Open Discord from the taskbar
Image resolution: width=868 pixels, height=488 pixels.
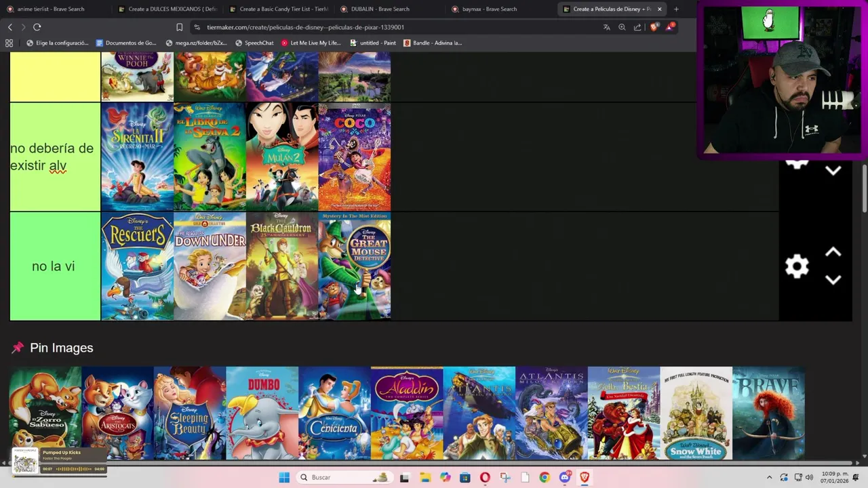[564, 477]
